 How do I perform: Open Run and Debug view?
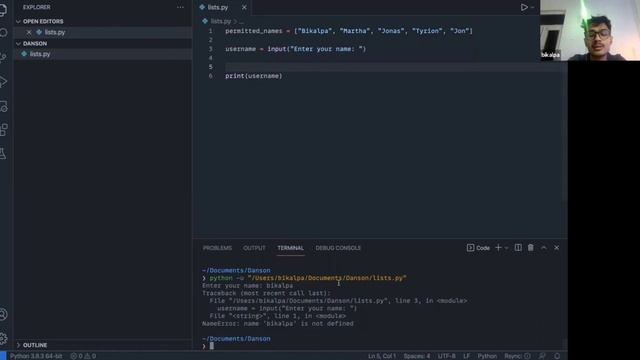click(x=3, y=82)
